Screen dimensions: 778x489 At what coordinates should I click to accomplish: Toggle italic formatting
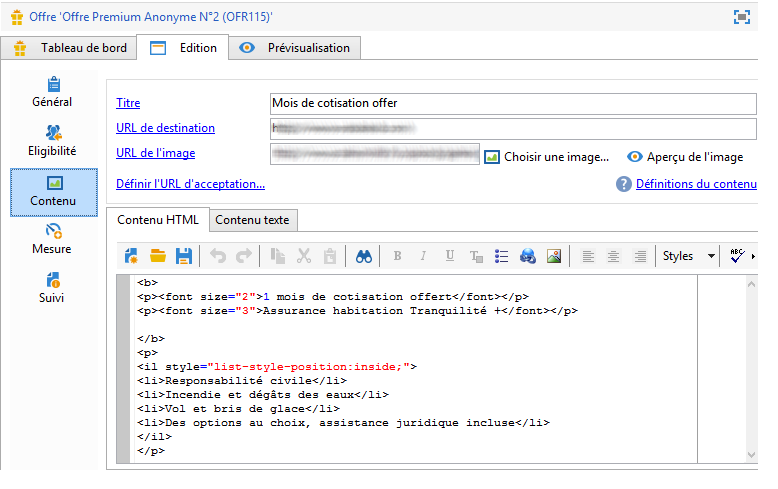(423, 256)
